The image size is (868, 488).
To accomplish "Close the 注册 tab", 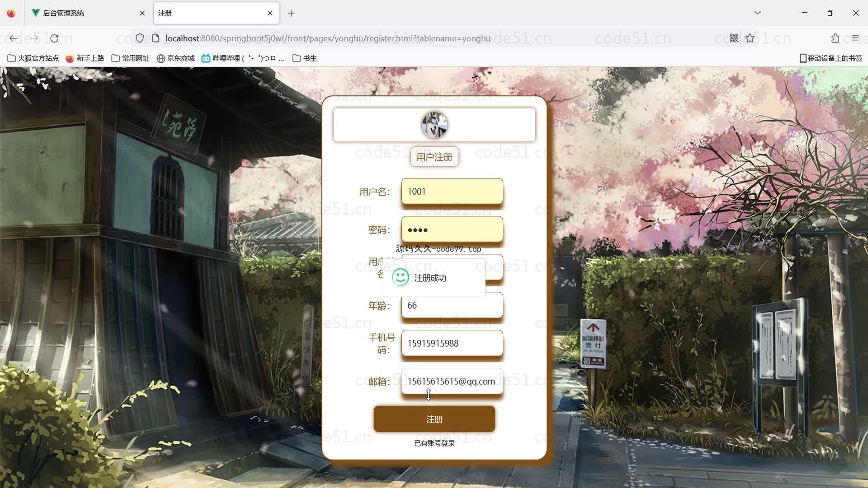I will pyautogui.click(x=270, y=13).
